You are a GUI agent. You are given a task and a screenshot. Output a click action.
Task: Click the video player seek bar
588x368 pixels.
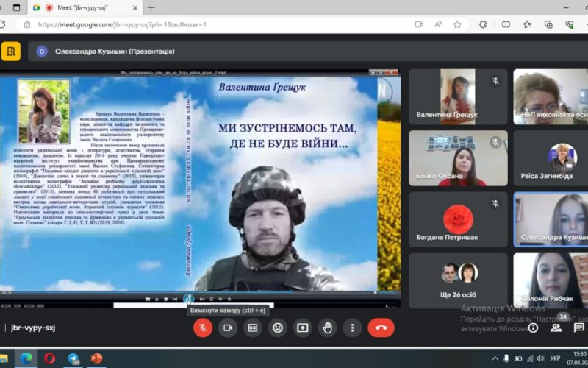pos(200,294)
